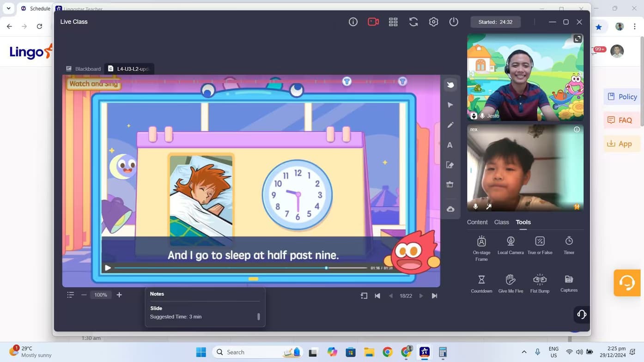
Task: Toggle the class recording camera icon
Action: pos(373,22)
